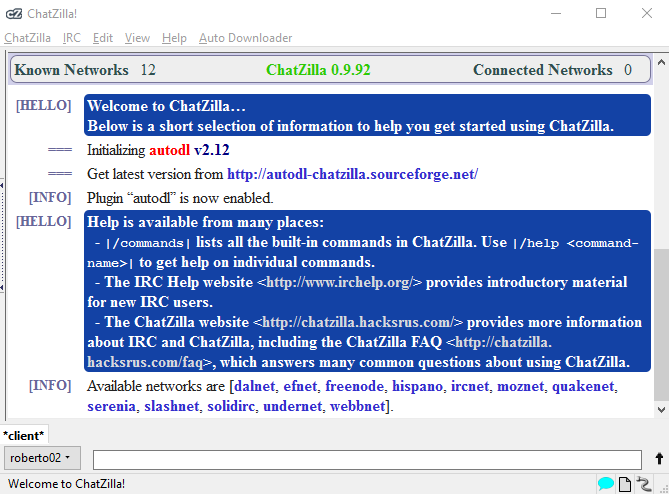Screen dimensions: 669x494
Task: Click the message input field
Action: pos(367,459)
